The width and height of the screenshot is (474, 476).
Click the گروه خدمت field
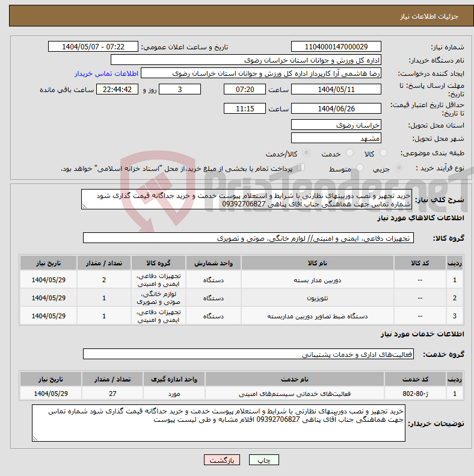click(248, 354)
